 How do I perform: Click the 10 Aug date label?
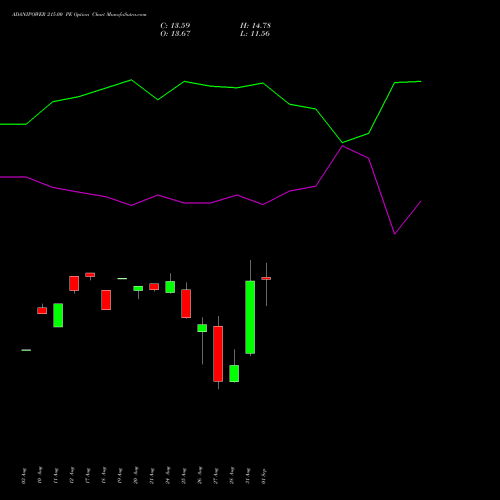[x=40, y=475]
